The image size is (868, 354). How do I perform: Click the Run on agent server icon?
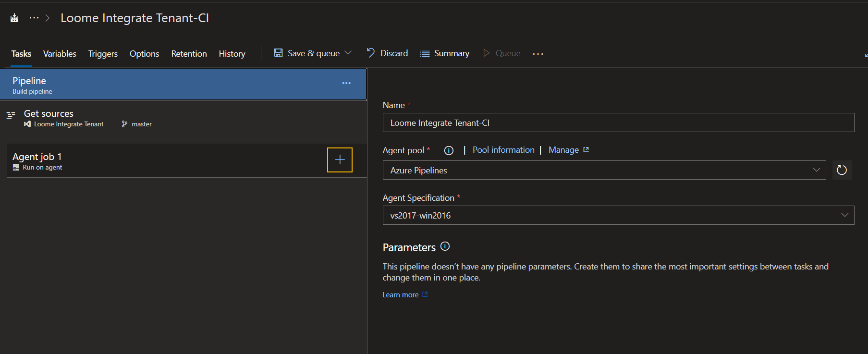coord(16,167)
